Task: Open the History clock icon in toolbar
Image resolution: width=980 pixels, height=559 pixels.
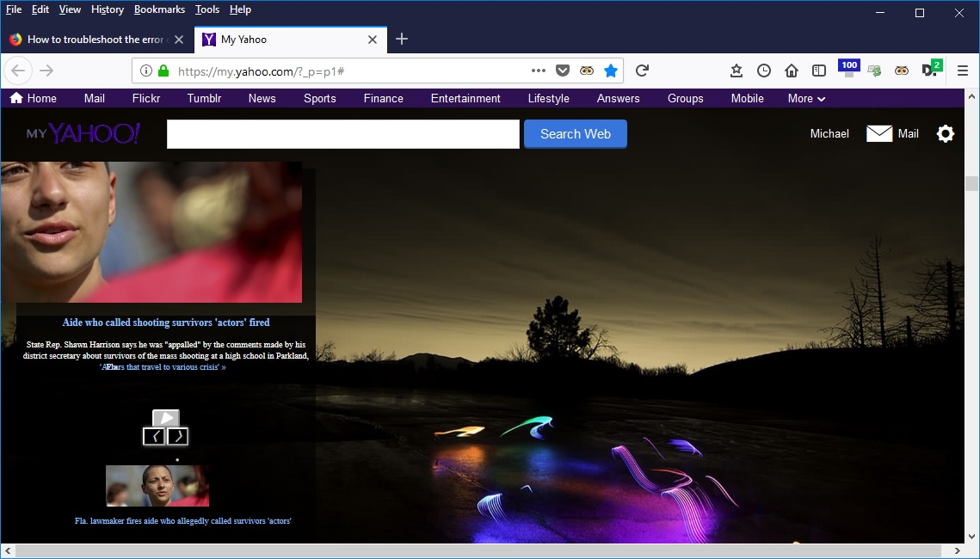Action: (764, 71)
